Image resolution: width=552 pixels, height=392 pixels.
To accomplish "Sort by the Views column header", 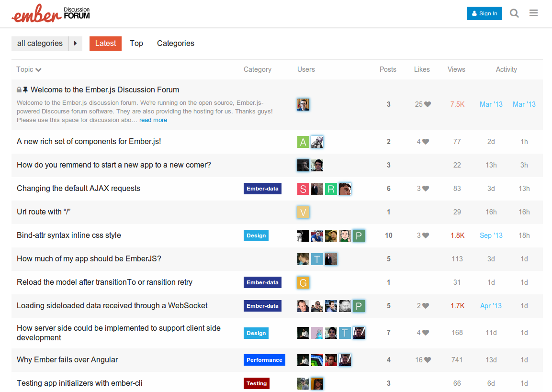I will coord(456,69).
